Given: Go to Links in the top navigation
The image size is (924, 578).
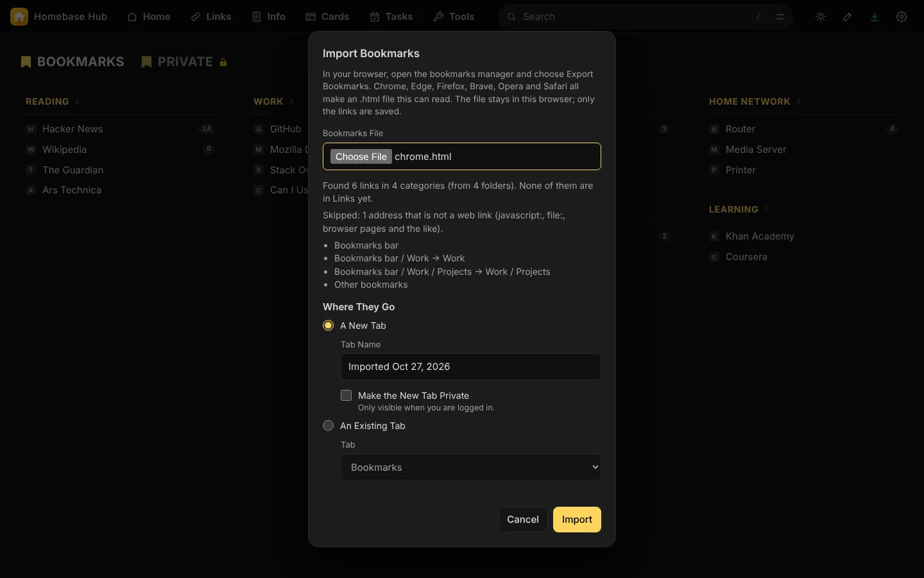Looking at the screenshot, I should [211, 17].
